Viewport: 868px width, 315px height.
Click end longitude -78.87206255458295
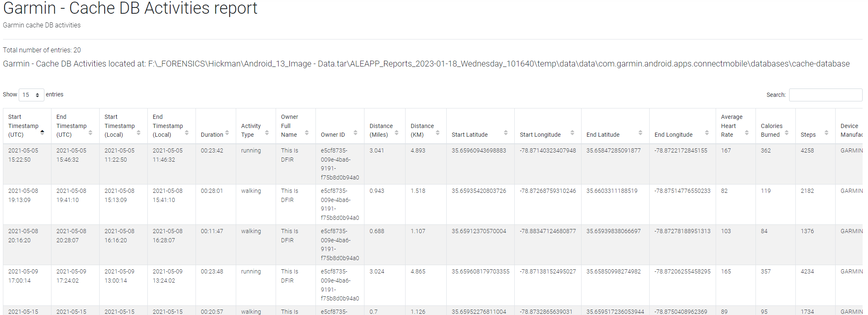[682, 271]
